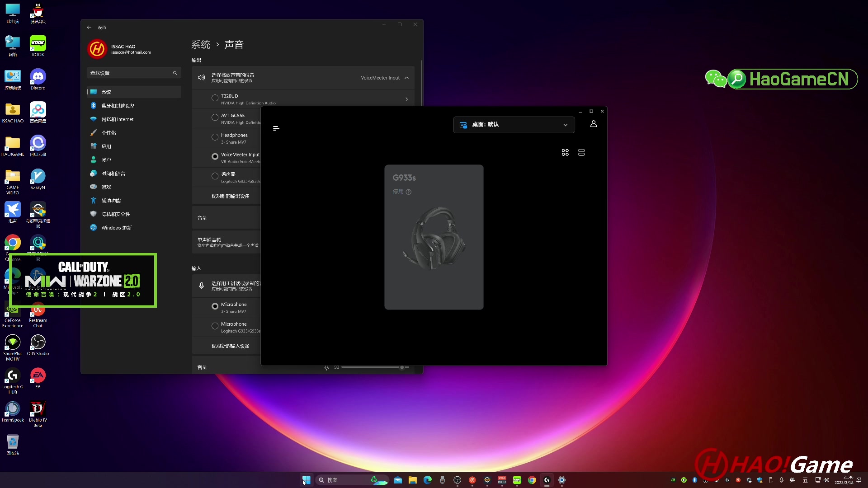Open EA app desktop shortcut

38,378
